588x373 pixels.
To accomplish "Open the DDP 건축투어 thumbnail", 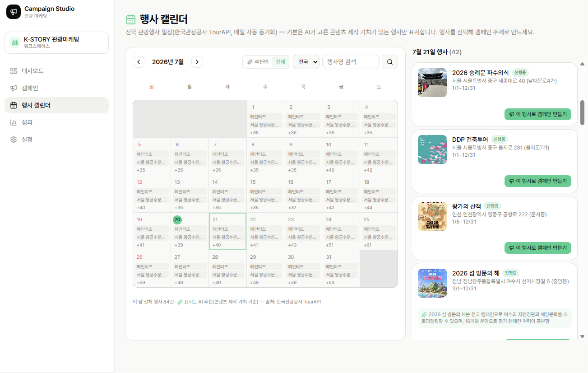I will point(432,149).
